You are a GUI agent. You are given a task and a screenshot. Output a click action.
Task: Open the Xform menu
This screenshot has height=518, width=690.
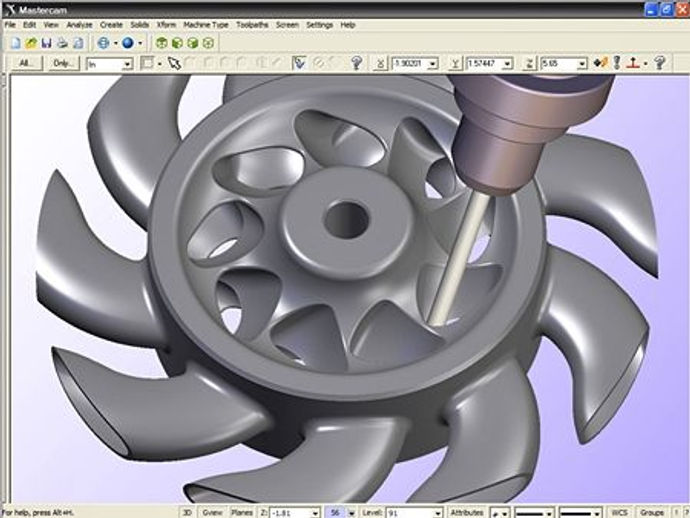[166, 25]
